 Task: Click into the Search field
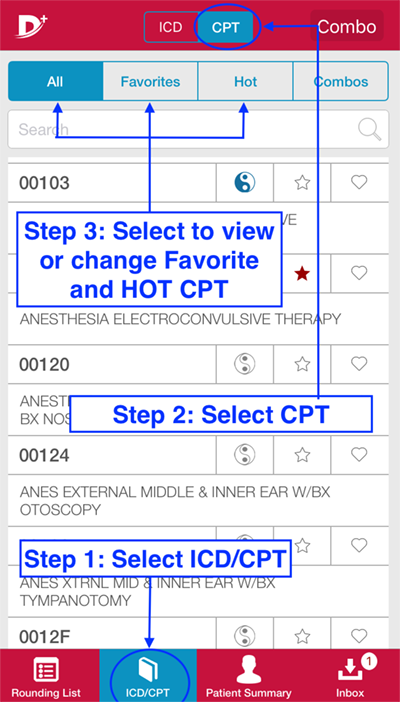pyautogui.click(x=198, y=129)
